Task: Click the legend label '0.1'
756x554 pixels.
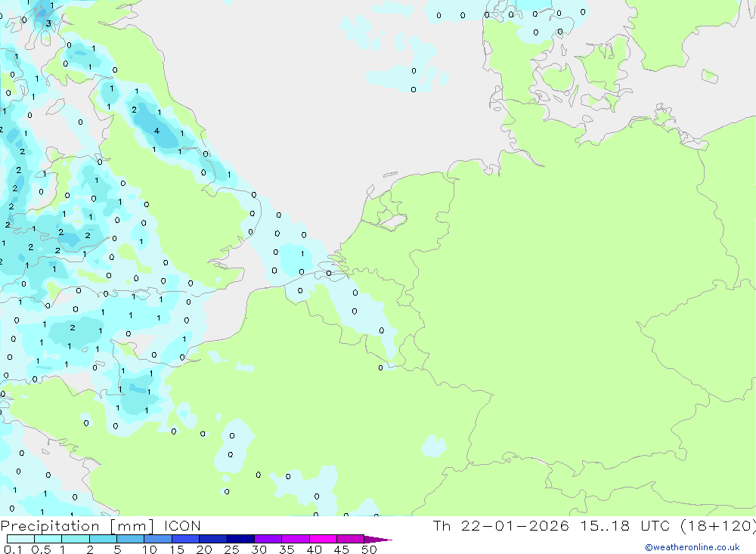Action: [x=13, y=549]
